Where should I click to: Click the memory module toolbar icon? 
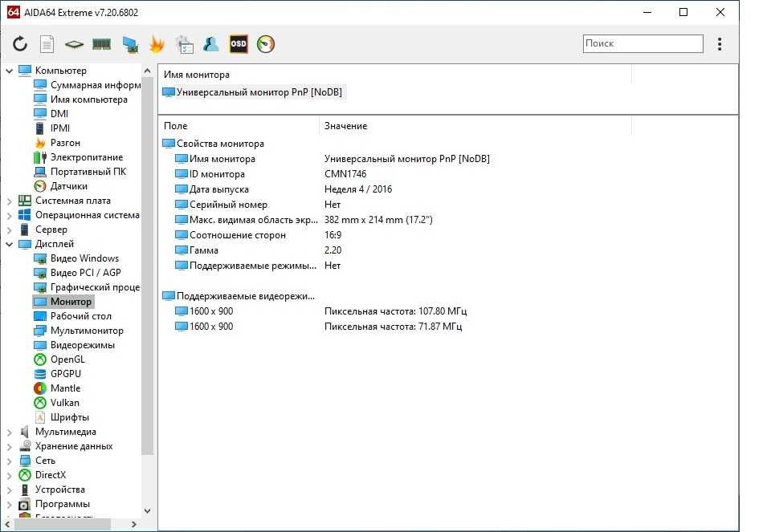[102, 45]
